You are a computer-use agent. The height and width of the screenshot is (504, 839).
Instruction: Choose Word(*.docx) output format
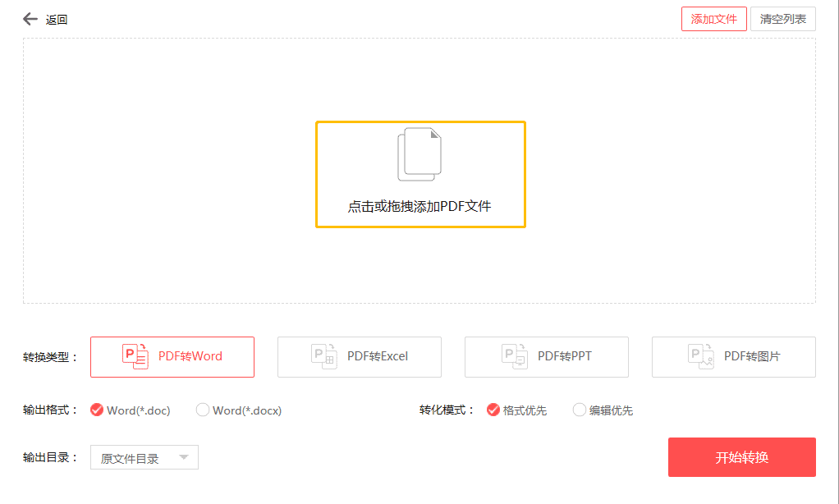click(x=239, y=410)
